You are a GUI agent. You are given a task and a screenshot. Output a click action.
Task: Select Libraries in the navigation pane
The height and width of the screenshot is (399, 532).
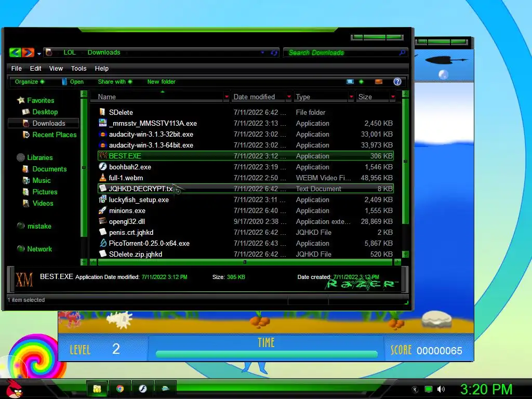tap(39, 157)
